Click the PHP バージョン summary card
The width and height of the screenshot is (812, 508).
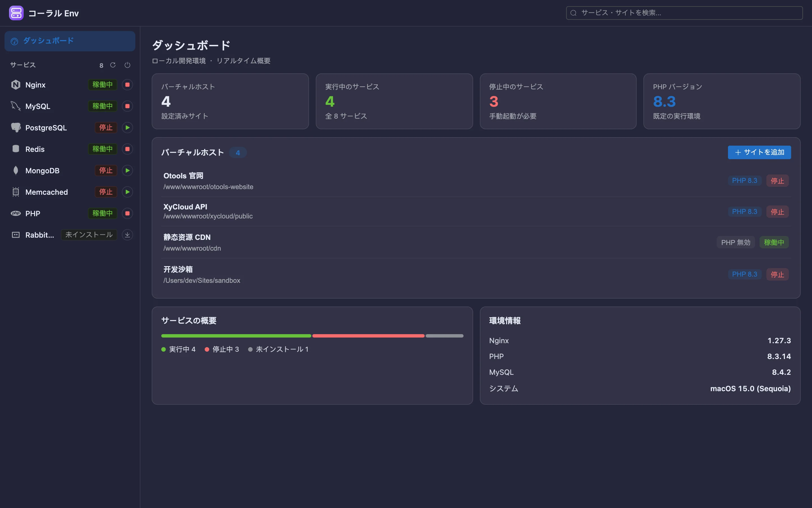tap(722, 101)
